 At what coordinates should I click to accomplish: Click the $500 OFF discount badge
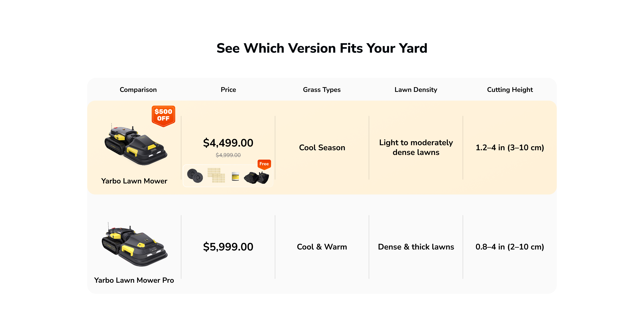coord(163,116)
